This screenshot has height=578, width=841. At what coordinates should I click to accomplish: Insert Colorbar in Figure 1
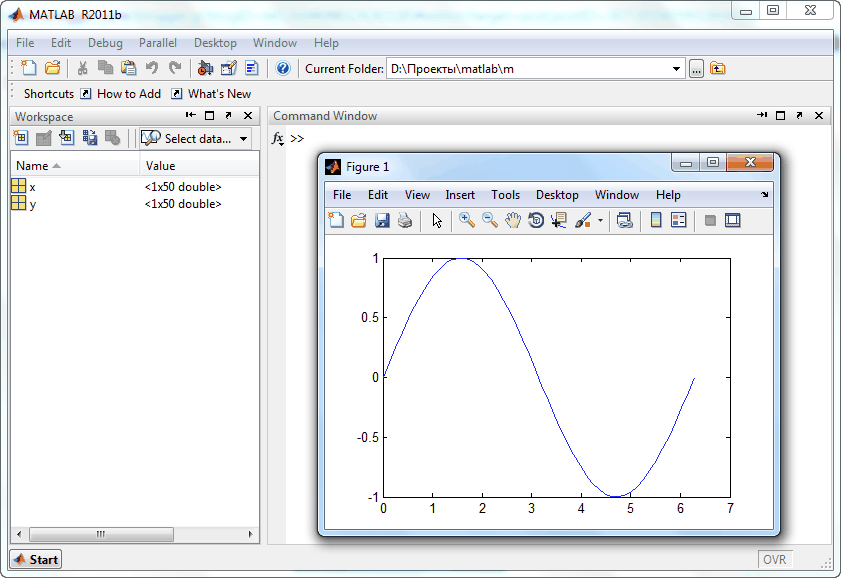(655, 220)
